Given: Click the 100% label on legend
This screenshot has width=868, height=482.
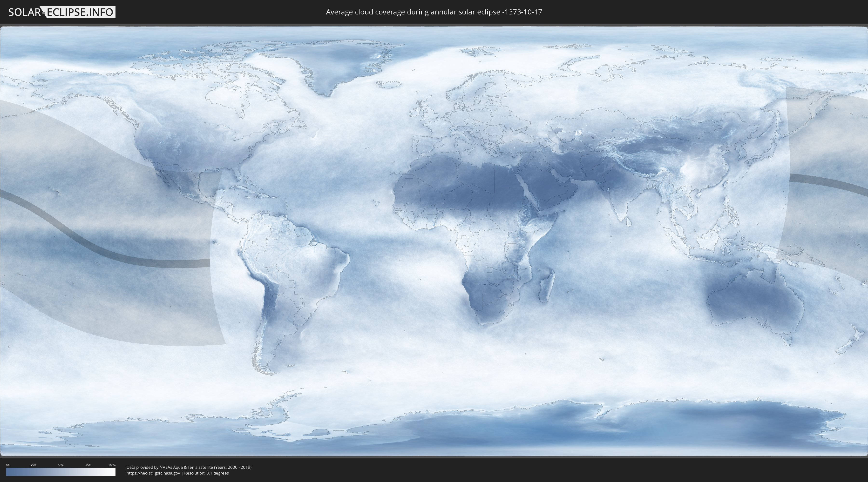Looking at the screenshot, I should (x=112, y=465).
